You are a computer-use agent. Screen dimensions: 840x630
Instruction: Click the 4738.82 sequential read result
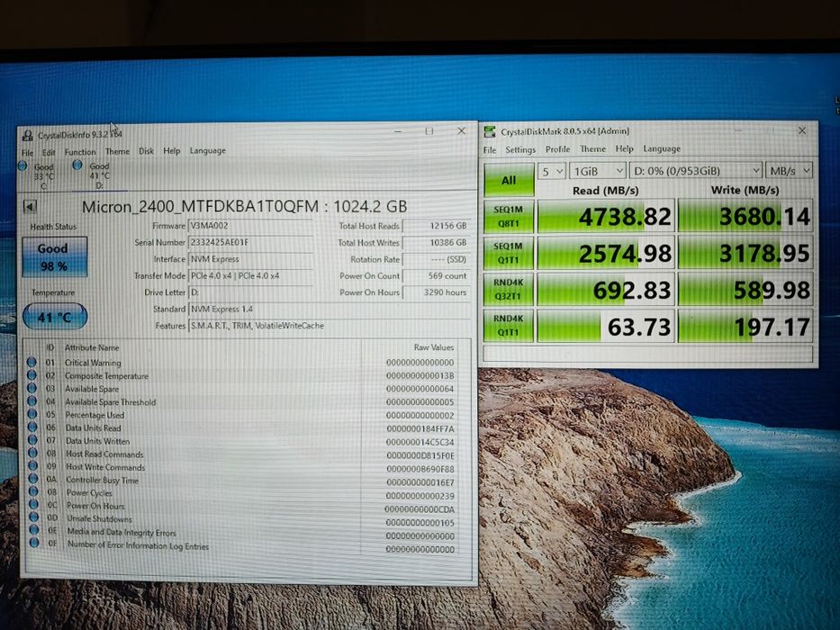[x=605, y=216]
